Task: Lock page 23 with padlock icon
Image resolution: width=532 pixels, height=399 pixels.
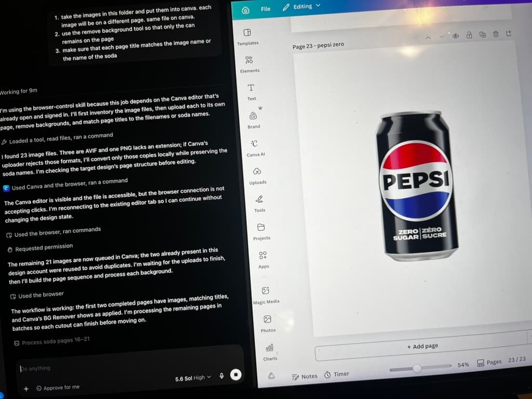Action: pos(469,35)
